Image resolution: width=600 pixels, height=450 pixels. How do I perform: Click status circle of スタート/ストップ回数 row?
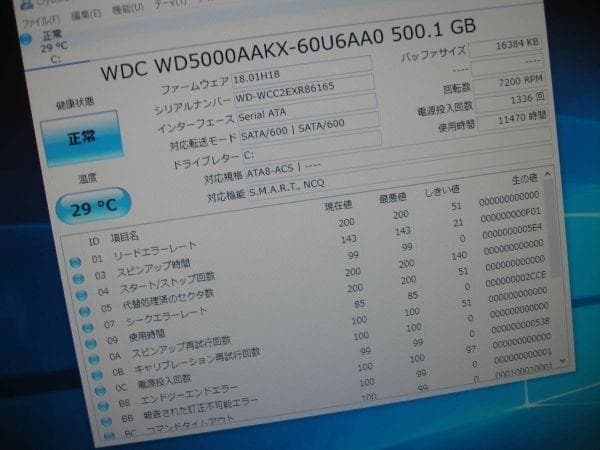(x=81, y=295)
